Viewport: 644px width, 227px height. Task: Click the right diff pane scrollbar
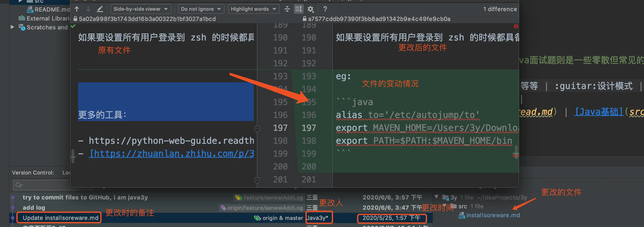coord(516,152)
